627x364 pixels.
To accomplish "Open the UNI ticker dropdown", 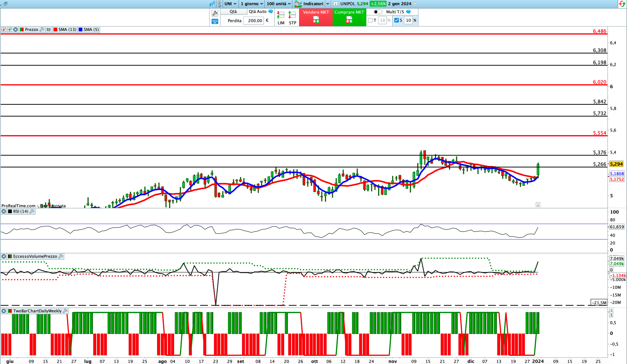I will 231,4.
